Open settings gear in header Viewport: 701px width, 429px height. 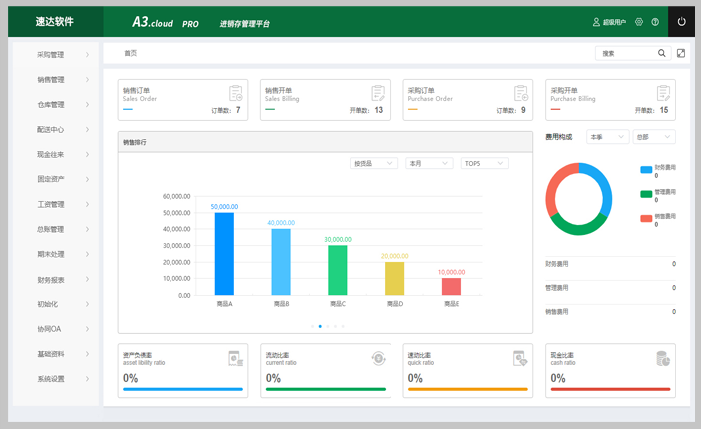(x=639, y=22)
